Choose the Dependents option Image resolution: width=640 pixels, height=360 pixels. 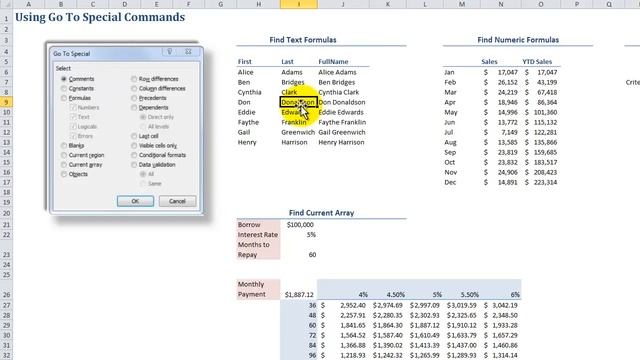pos(150,107)
